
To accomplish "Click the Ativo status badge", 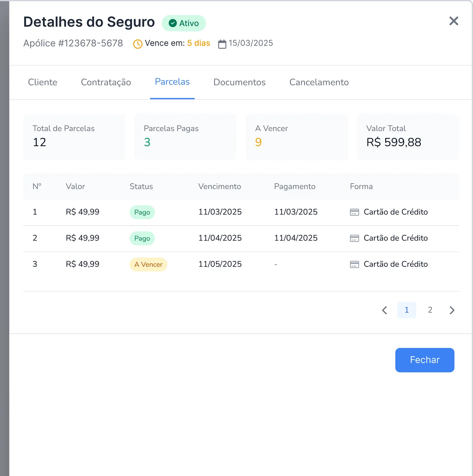I will point(184,23).
